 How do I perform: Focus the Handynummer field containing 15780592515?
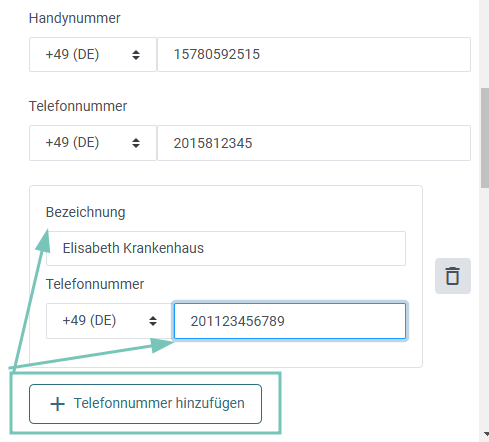pyautogui.click(x=314, y=54)
